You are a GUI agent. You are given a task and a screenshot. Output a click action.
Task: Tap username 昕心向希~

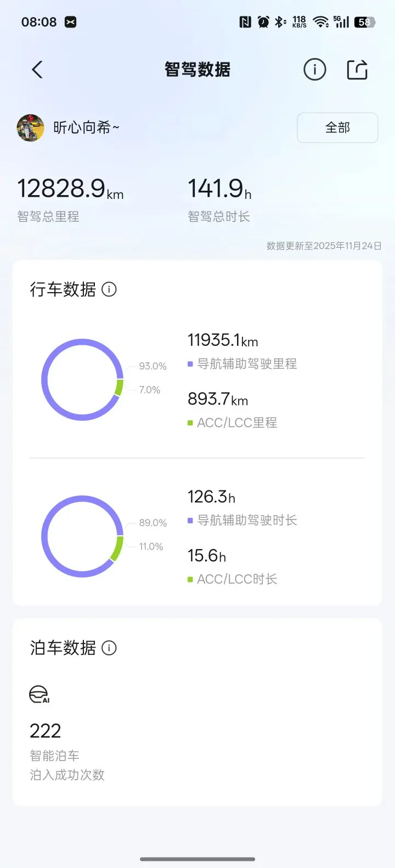pos(86,128)
